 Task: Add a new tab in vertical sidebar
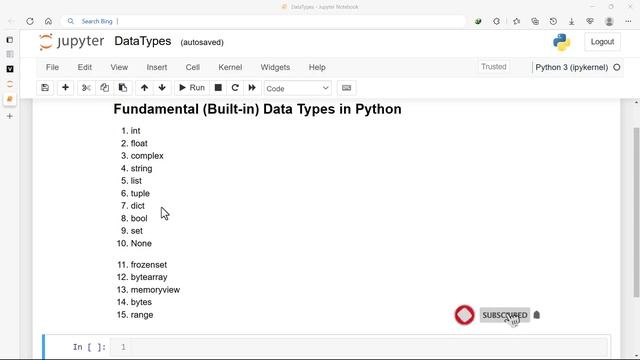click(x=10, y=116)
